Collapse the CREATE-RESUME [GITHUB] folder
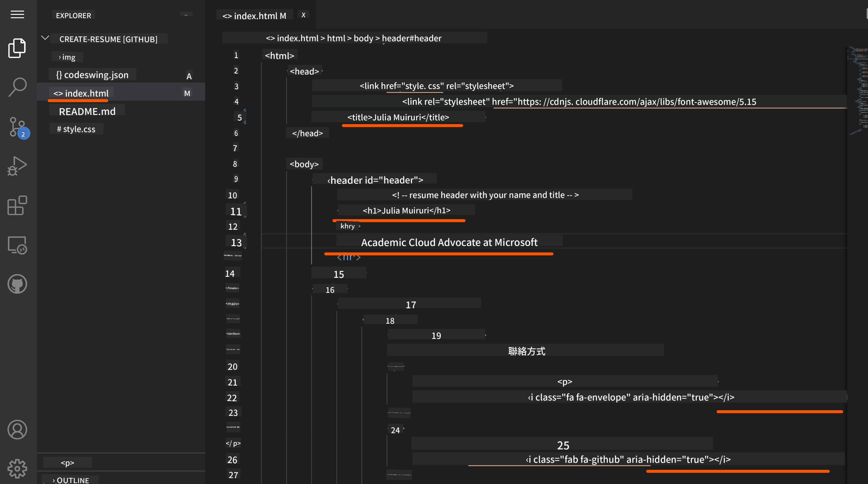 (45, 38)
